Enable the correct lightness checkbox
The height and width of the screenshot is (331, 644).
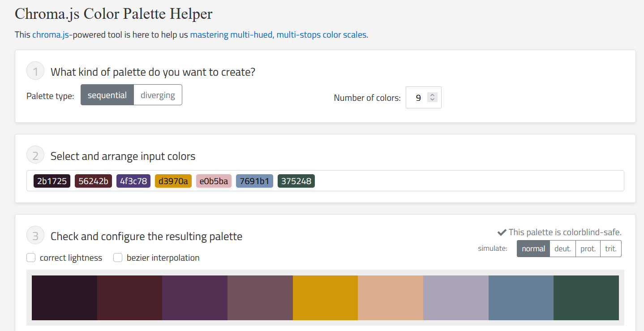pos(31,258)
